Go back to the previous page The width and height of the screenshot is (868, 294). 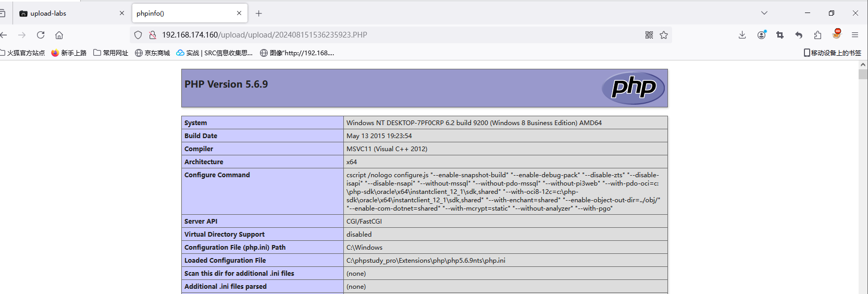click(3, 35)
